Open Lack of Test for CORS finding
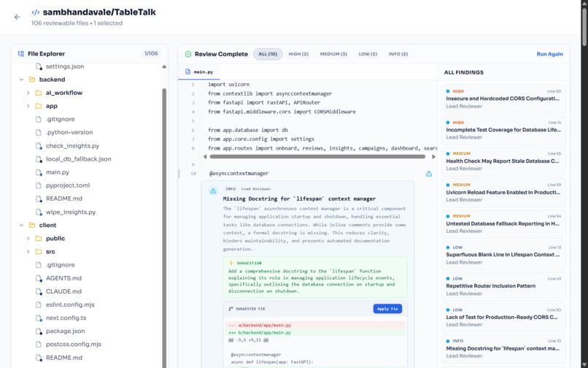The width and height of the screenshot is (588, 368). (503, 318)
